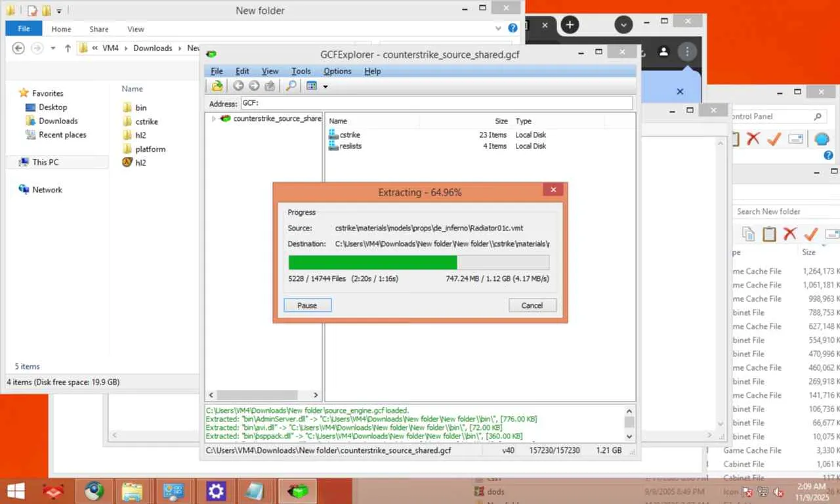840x504 pixels.
Task: Click the GCFExplorer green icon in taskbar
Action: click(x=298, y=491)
